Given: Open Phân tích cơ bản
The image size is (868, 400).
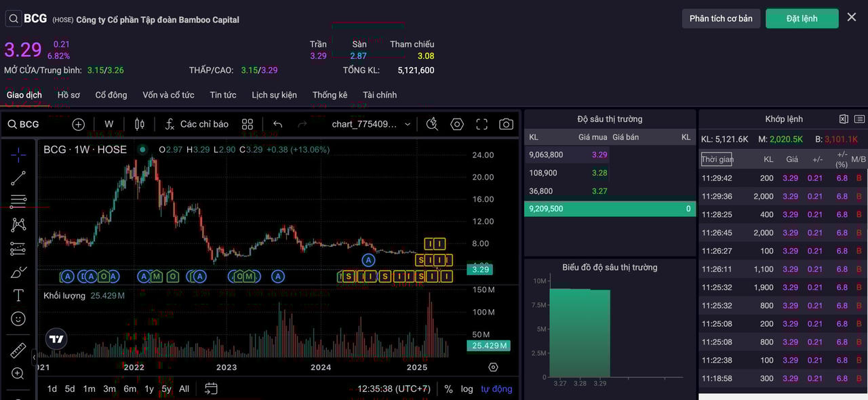Looking at the screenshot, I should 721,18.
